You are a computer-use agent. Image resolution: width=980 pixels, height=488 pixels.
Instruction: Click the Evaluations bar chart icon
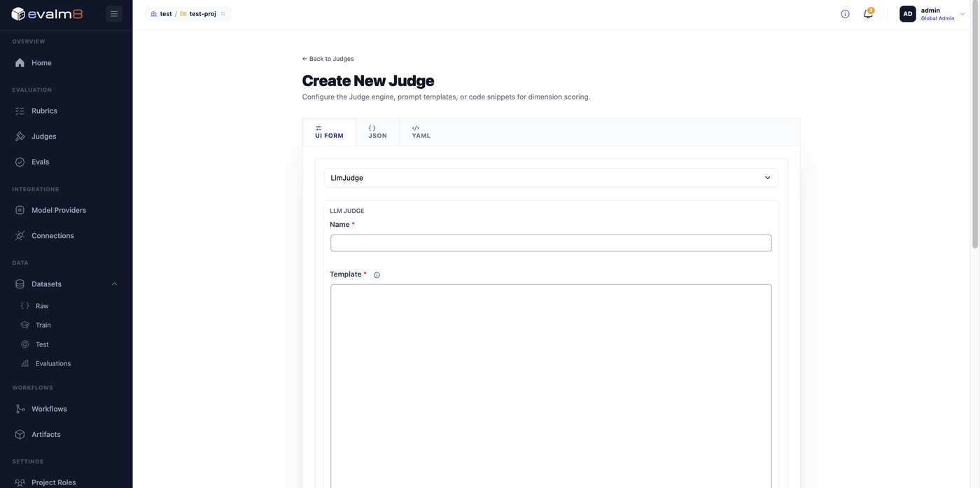(25, 363)
